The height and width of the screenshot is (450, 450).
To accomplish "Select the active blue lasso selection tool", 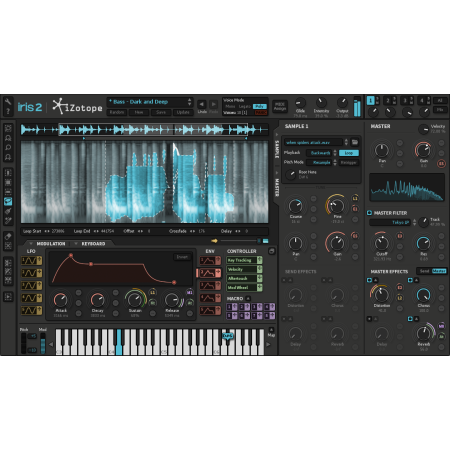I will click(x=8, y=201).
